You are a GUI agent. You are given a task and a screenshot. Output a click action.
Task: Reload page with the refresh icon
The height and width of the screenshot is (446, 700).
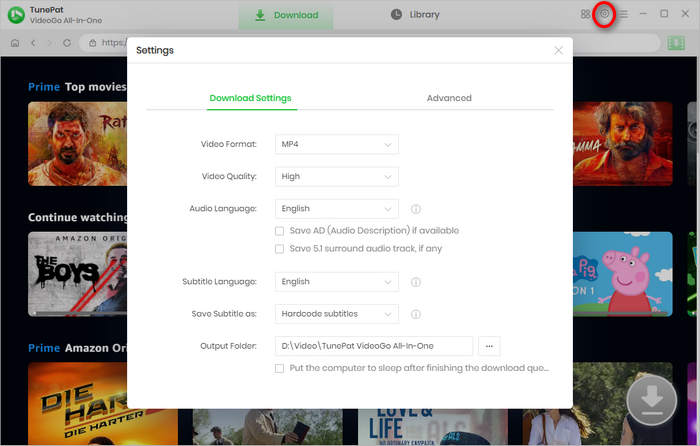[x=67, y=43]
